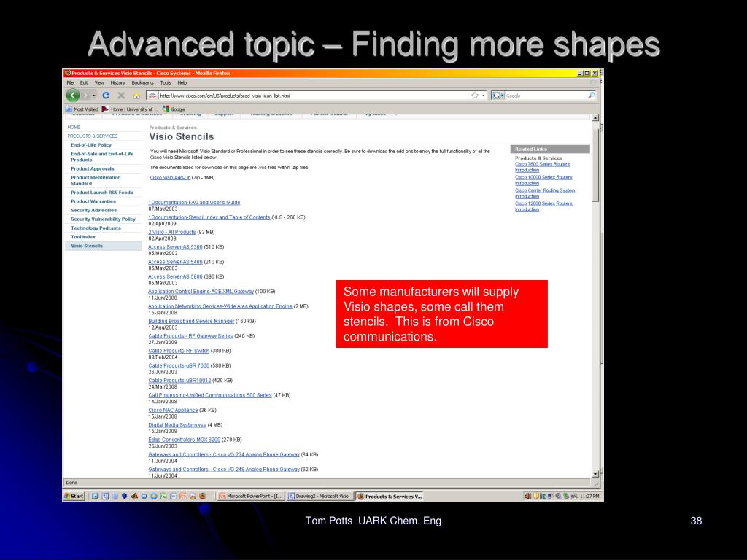Open the search engine selector dropdown

[498, 96]
